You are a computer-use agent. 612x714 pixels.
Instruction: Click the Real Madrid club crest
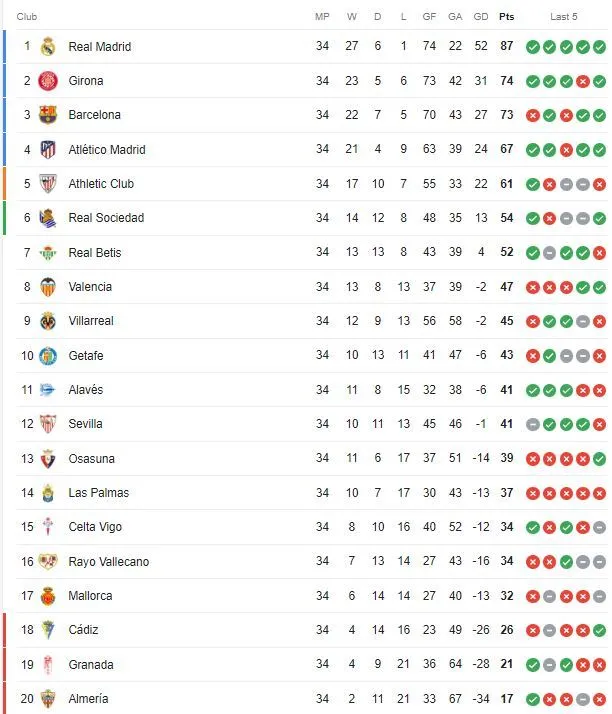[48, 46]
